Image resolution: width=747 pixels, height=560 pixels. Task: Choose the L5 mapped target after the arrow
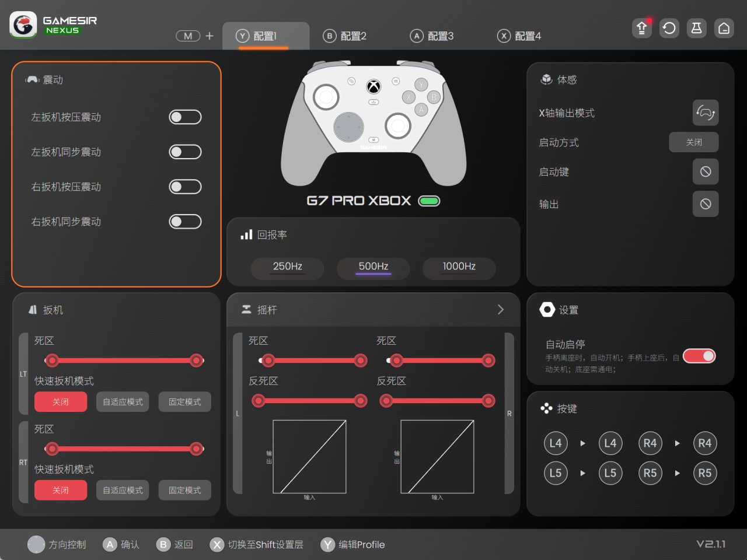(x=610, y=473)
